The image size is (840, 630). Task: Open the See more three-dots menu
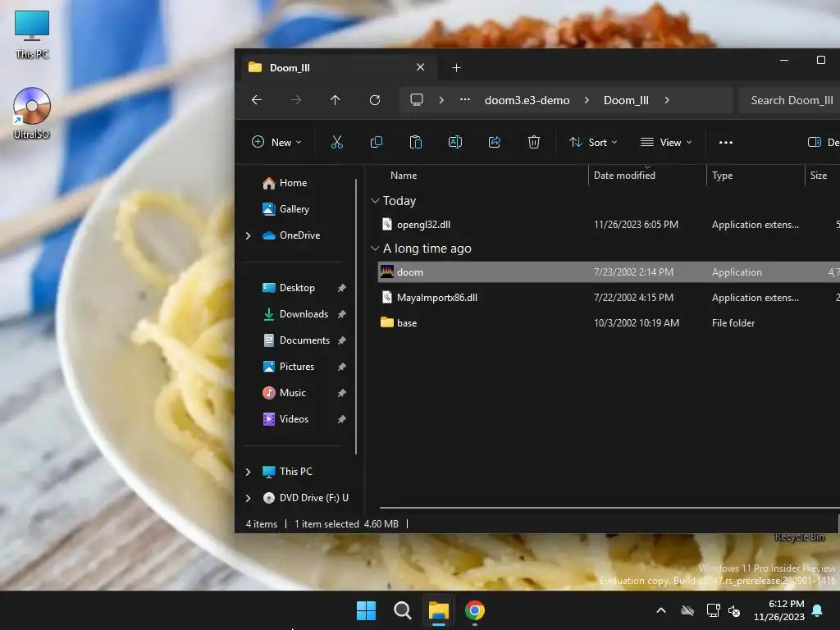coord(725,143)
